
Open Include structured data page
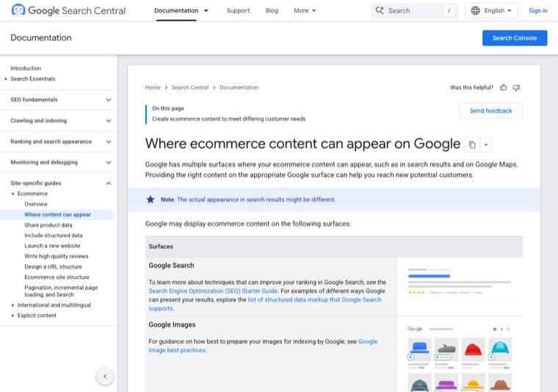(x=54, y=236)
